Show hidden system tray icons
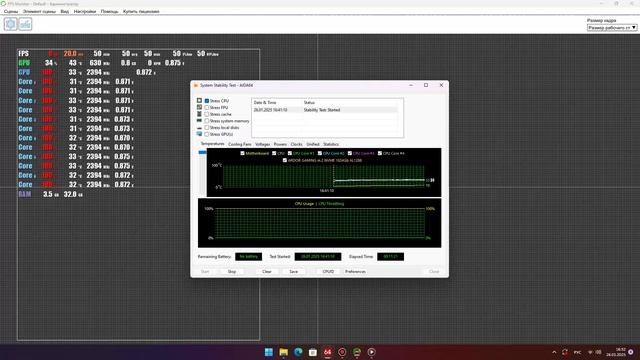This screenshot has height=360, width=640. [x=554, y=352]
